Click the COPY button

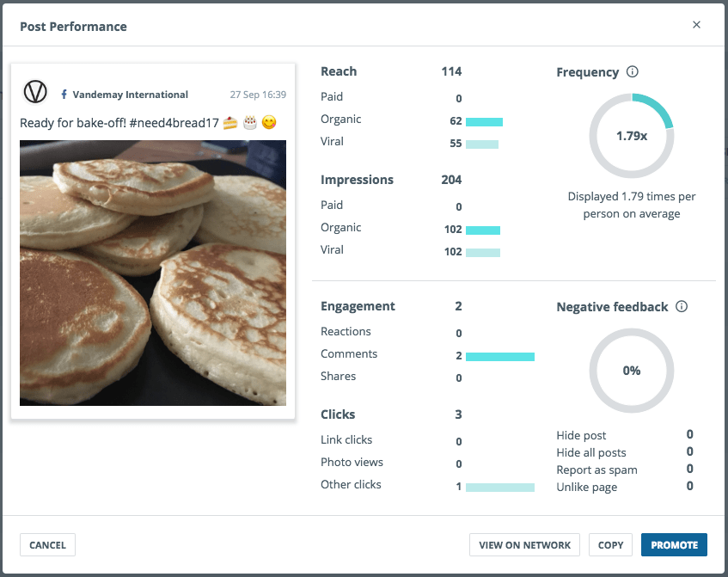pos(610,545)
